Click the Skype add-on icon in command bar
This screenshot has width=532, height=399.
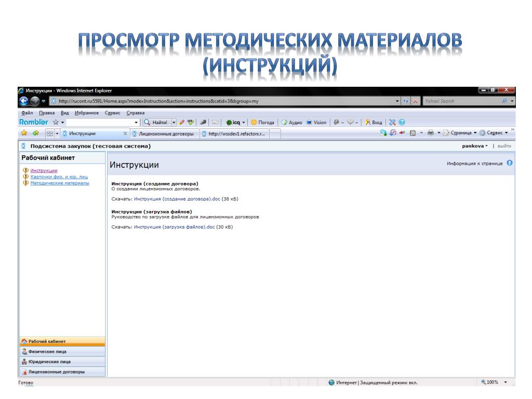tap(383, 132)
